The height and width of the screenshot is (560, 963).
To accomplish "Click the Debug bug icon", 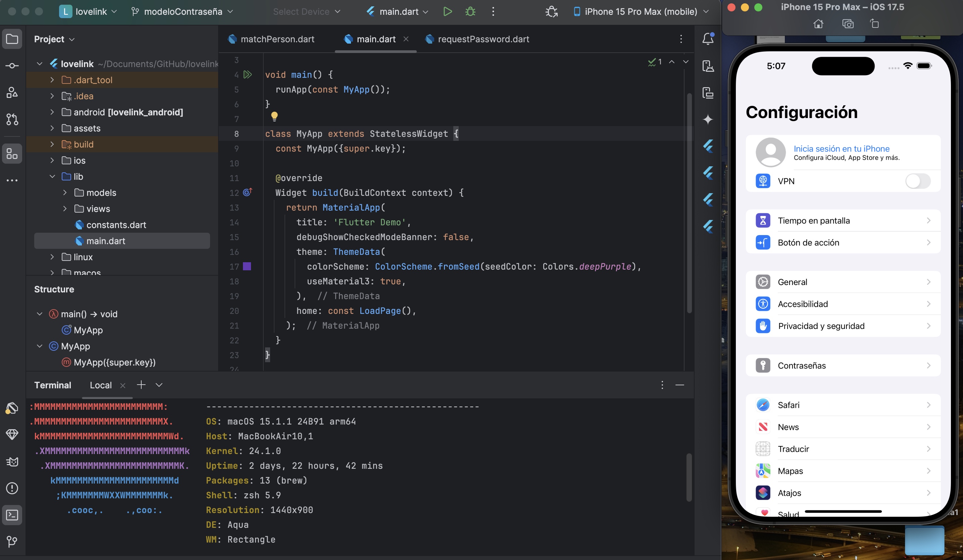I will [470, 11].
